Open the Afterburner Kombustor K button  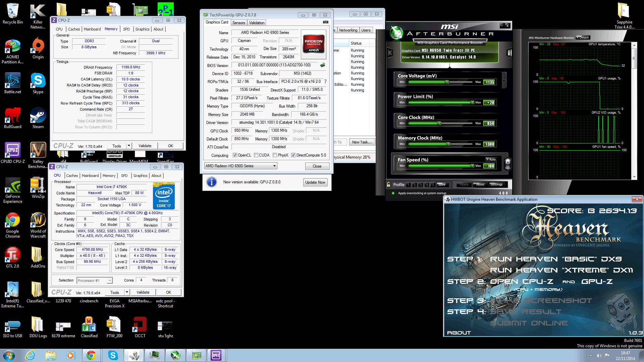pyautogui.click(x=390, y=53)
